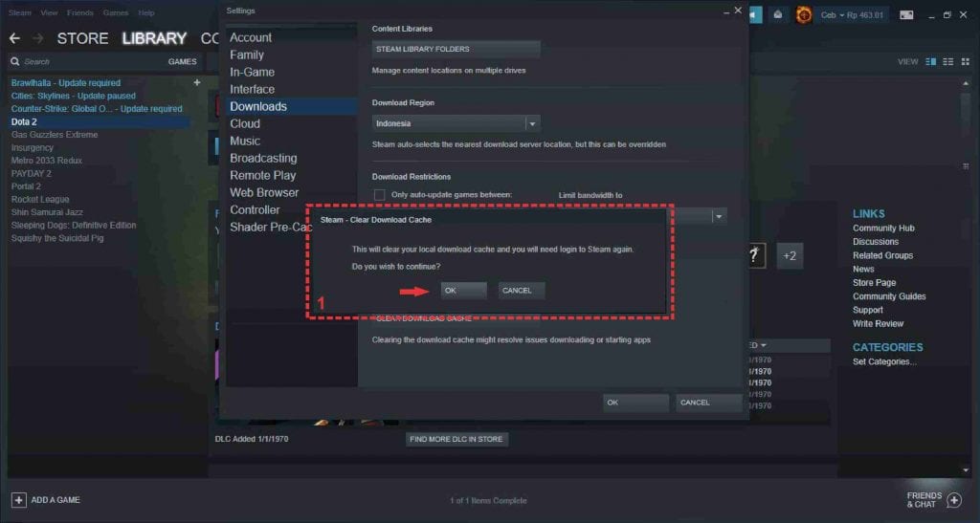Image resolution: width=980 pixels, height=523 pixels.
Task: Open Related Groups link
Action: click(882, 256)
